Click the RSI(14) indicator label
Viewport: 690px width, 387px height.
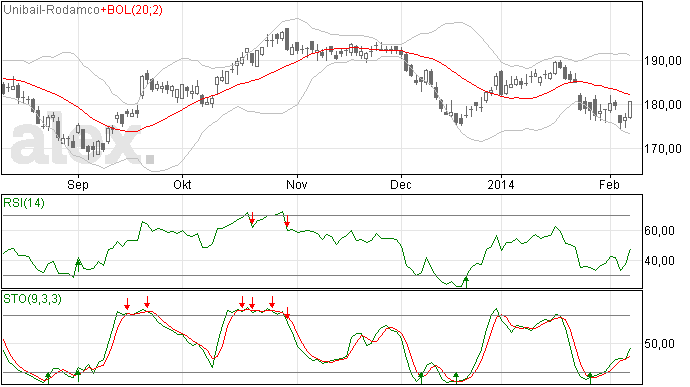[x=24, y=203]
